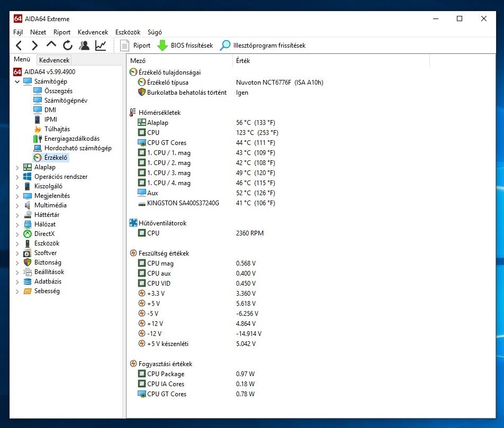Click the Hűtőventilátorok fan icon

coord(133,223)
